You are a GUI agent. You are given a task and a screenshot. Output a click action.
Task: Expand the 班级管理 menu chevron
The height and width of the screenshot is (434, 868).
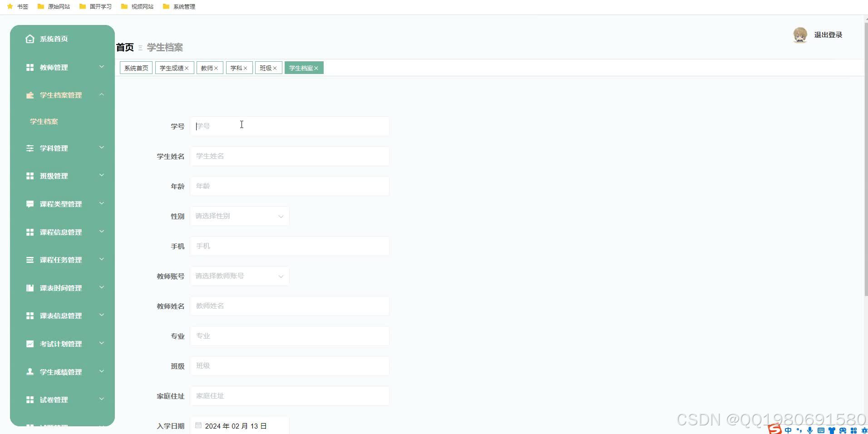click(x=102, y=175)
